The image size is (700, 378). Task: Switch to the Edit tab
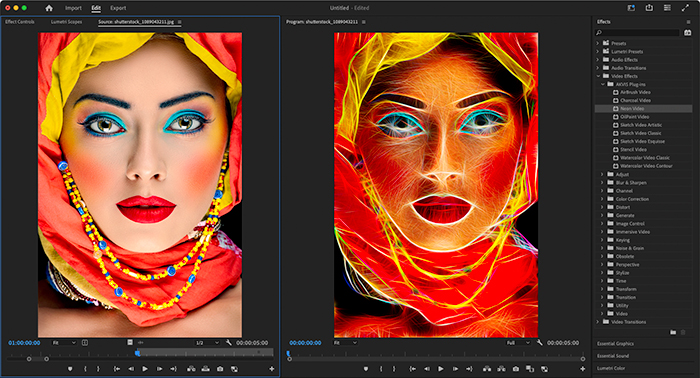click(x=96, y=8)
